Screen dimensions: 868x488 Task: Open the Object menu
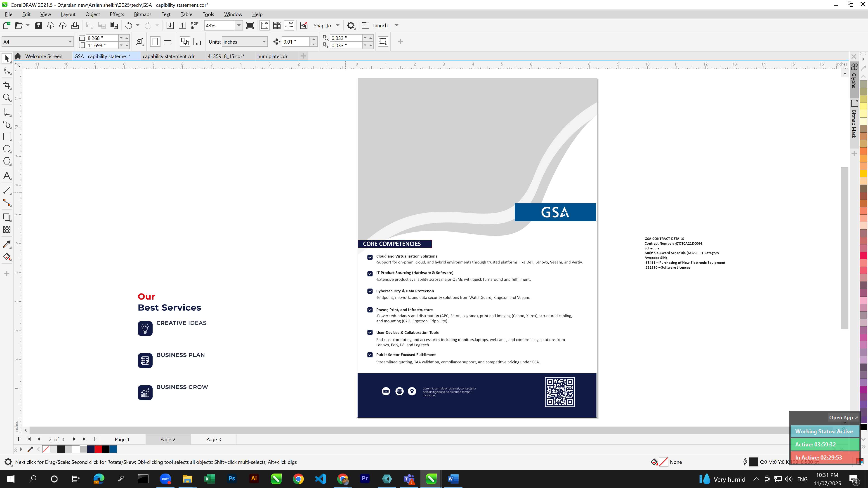(x=92, y=14)
